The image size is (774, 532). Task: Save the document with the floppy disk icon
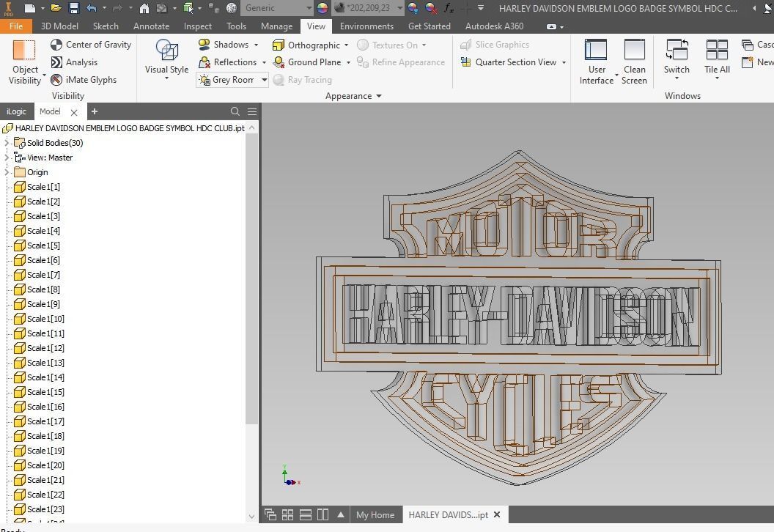click(73, 8)
